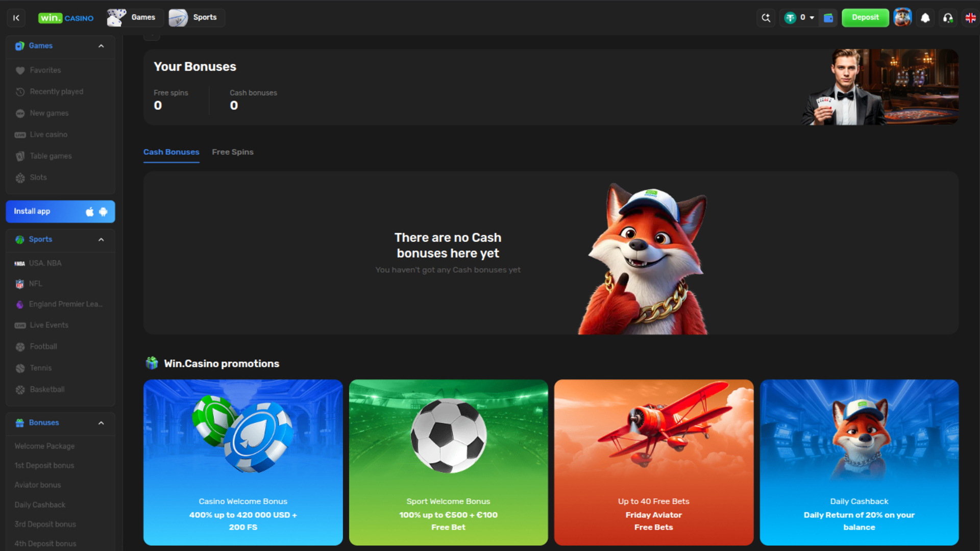Open Sports from the top navigation
Image resolution: width=980 pixels, height=551 pixels.
point(197,18)
